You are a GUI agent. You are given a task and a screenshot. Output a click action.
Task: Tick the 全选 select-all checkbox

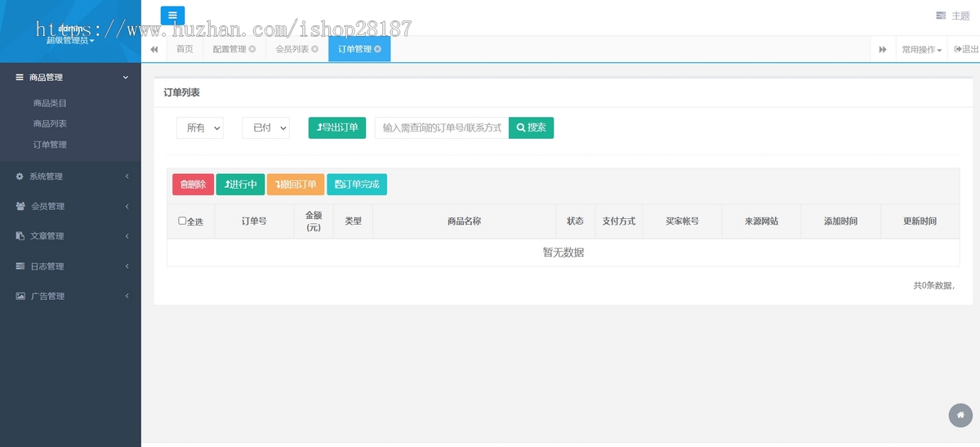point(182,221)
